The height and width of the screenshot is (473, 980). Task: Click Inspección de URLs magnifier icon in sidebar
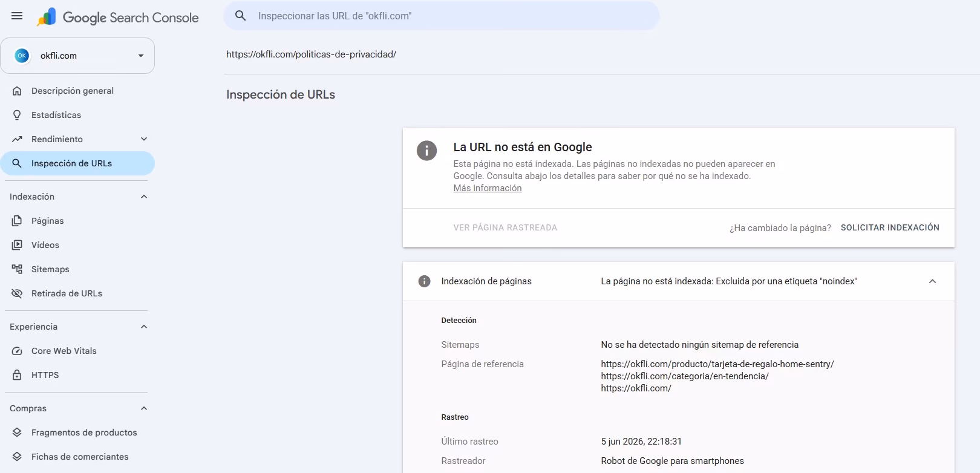tap(17, 163)
